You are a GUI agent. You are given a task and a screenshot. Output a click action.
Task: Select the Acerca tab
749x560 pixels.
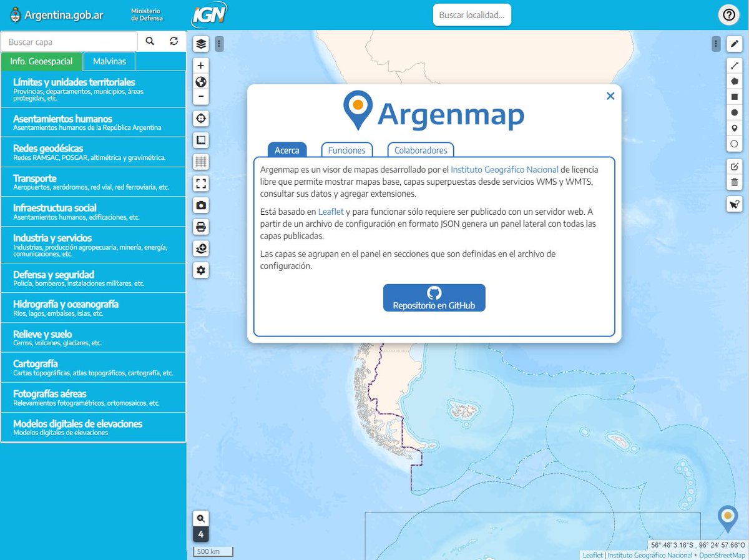(x=287, y=150)
